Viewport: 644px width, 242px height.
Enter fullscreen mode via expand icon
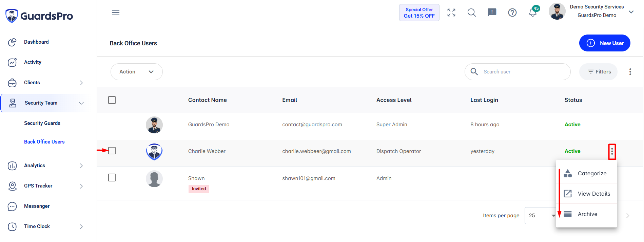pos(451,13)
